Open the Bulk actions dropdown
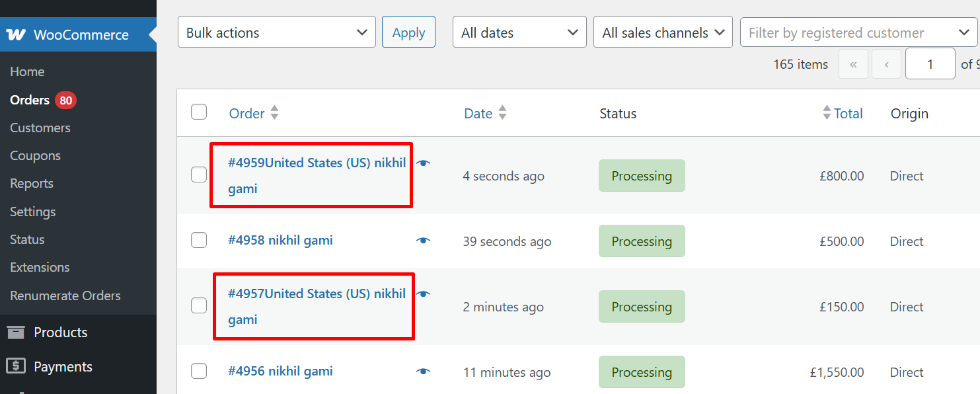Screen dimensions: 980x394 point(276,32)
